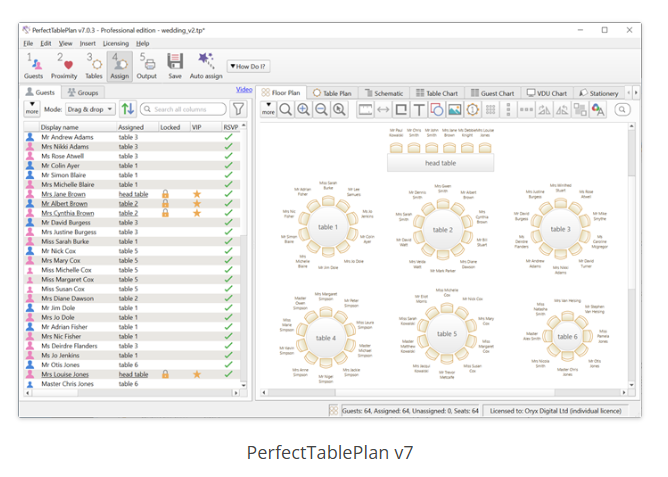Click the green and blue sort arrows icon
This screenshot has width=668, height=477.
click(x=127, y=109)
